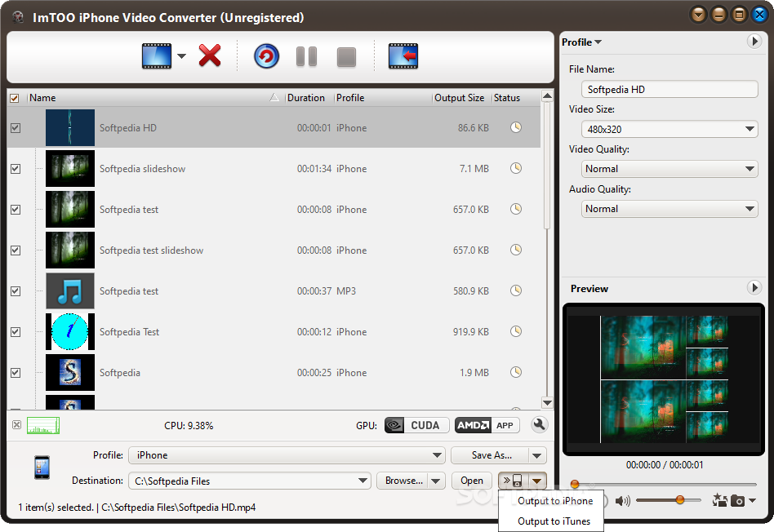This screenshot has height=532, width=774.
Task: Click the green CPU usage graph
Action: 43,425
